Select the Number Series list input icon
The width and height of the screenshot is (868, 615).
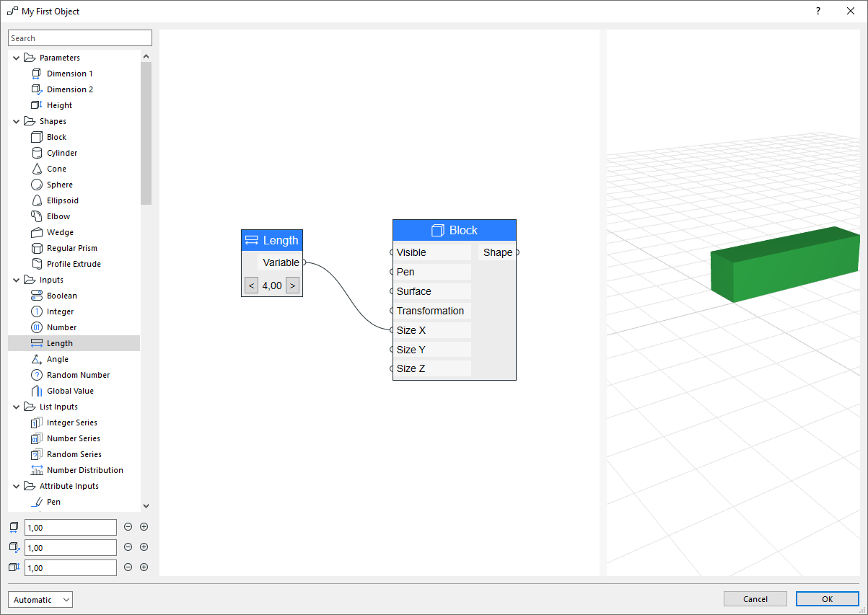coord(37,438)
